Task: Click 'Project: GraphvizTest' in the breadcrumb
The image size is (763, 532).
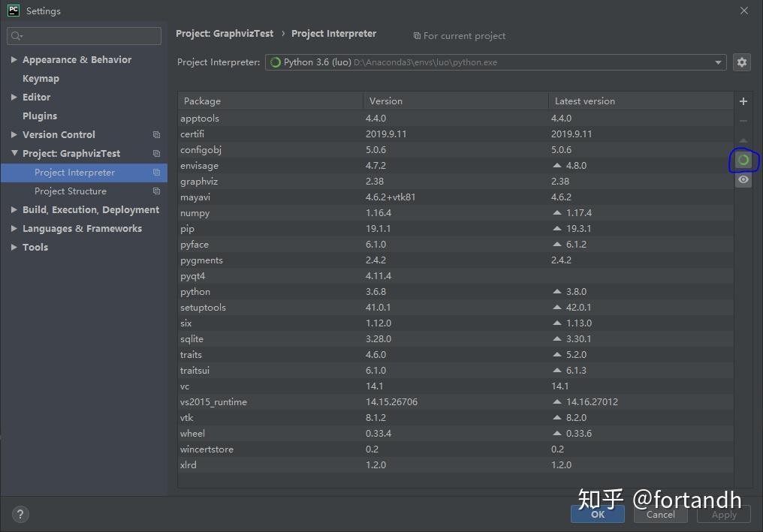Action: coord(225,34)
